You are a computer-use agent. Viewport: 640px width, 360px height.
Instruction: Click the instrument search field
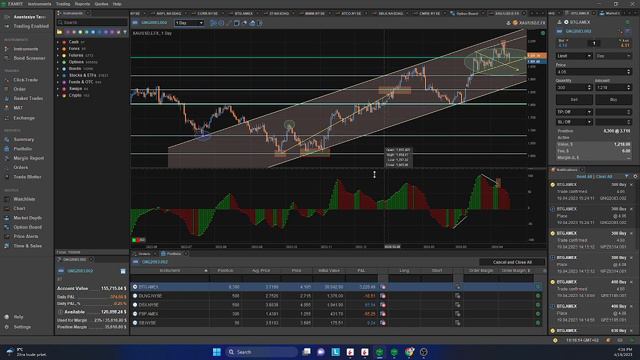click(x=92, y=22)
